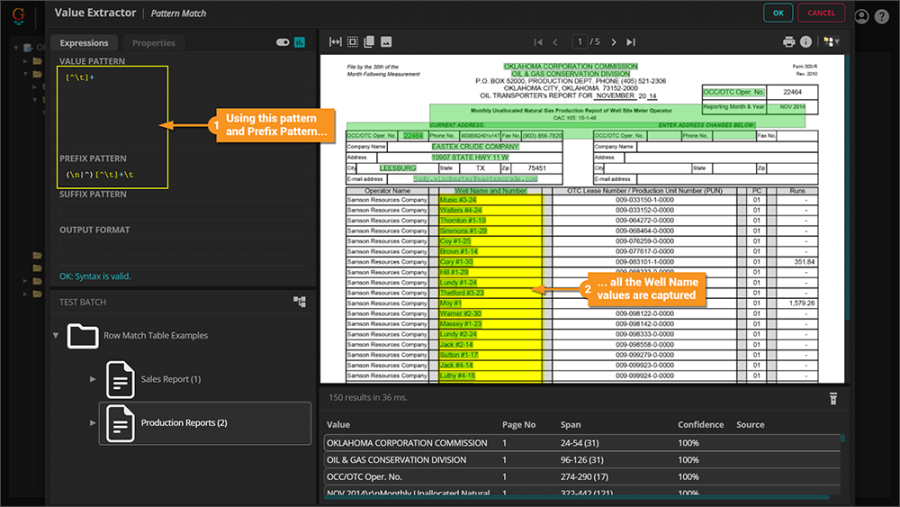Print the document using the printer icon
Image resolution: width=900 pixels, height=507 pixels.
point(789,42)
